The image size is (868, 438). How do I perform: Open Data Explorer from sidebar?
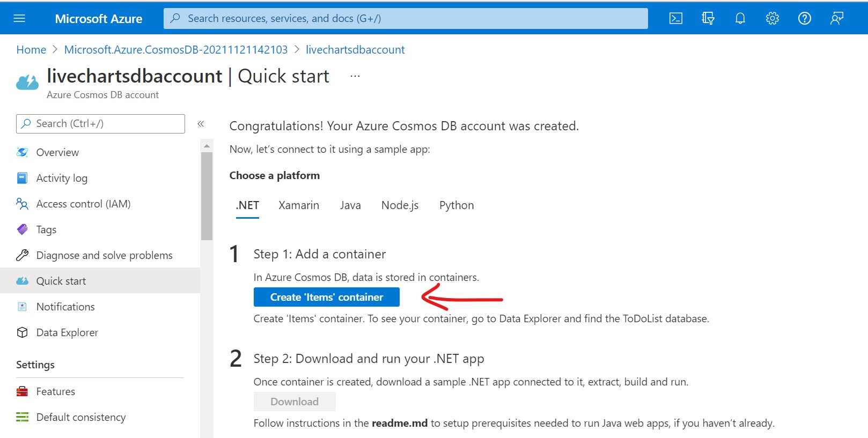pyautogui.click(x=67, y=332)
